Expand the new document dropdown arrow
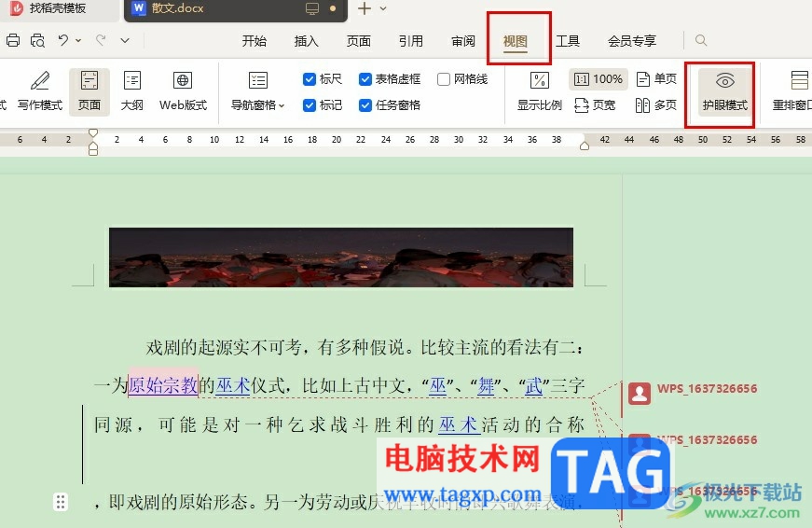The image size is (812, 528). [383, 8]
